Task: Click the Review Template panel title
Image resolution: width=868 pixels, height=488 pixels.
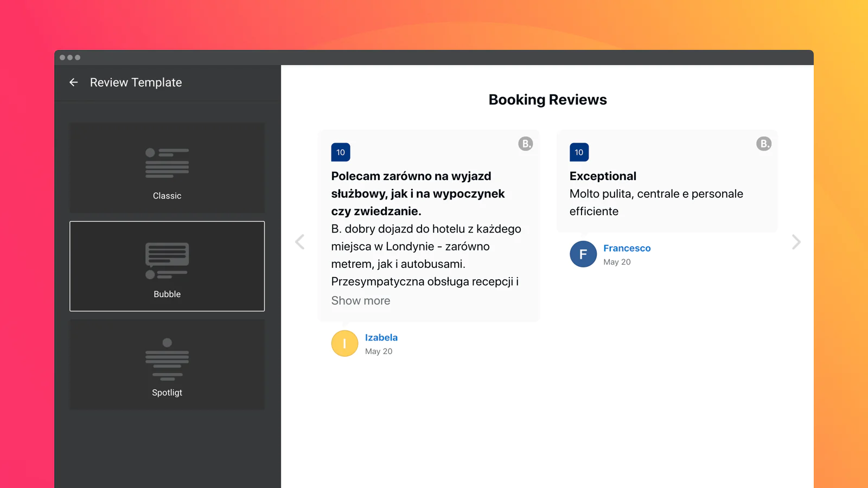Action: [136, 82]
